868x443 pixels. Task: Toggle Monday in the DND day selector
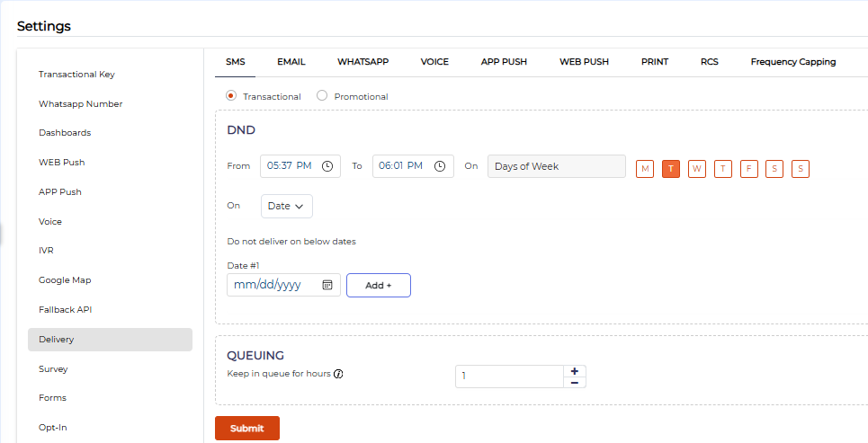[645, 169]
